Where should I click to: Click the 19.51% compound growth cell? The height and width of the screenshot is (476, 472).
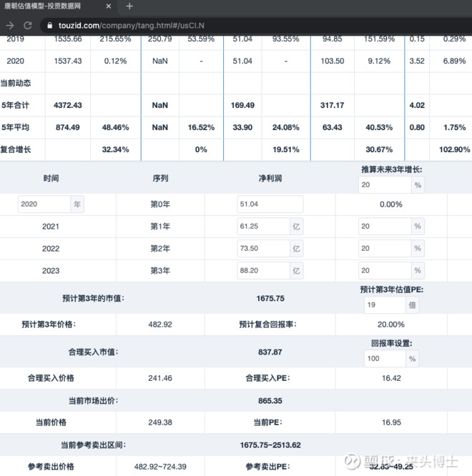point(286,149)
